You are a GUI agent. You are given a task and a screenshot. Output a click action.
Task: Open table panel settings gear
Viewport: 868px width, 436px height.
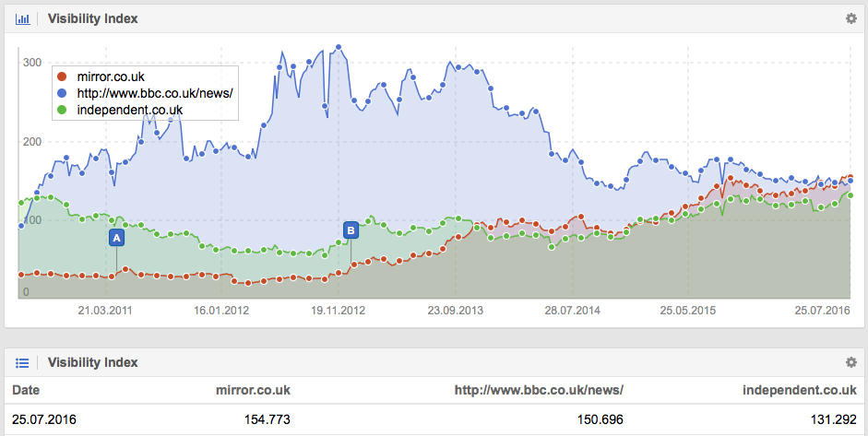pos(850,362)
